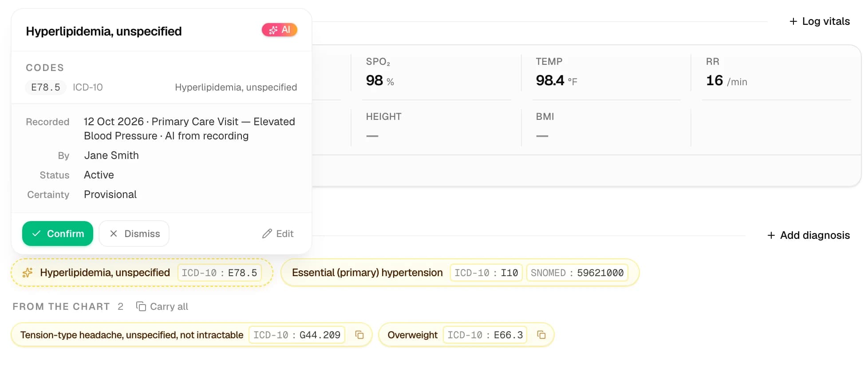Click the ICD-10 : E66.3 code tag
This screenshot has height=380, width=868.
coord(485,335)
